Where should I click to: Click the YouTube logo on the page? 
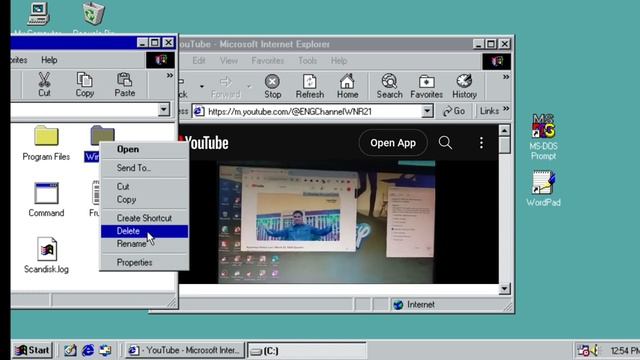(203, 143)
